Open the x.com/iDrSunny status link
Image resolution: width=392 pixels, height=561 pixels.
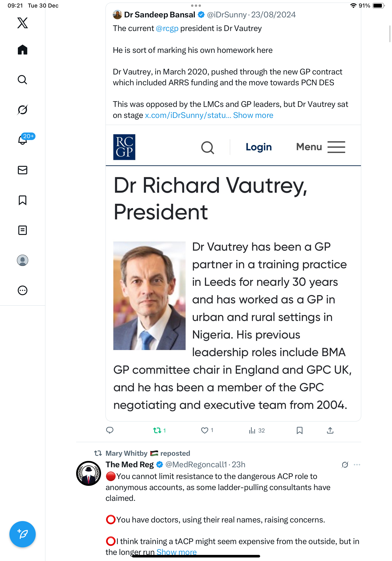188,115
